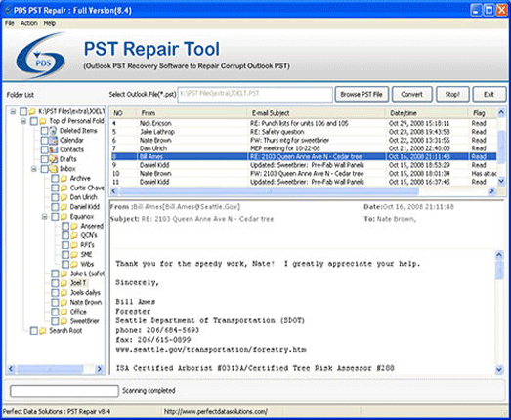Click the Inbox folder icon
Viewport: 511px width, 420px height.
click(53, 169)
